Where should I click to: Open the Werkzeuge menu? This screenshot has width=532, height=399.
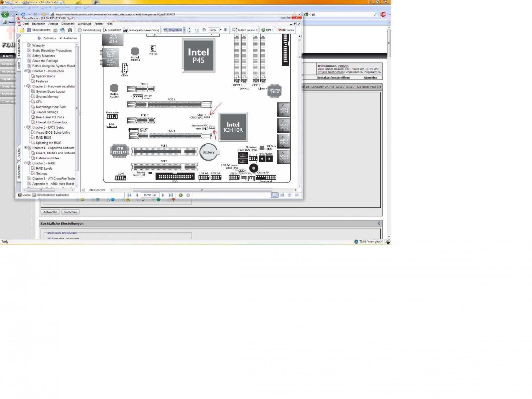coord(84,24)
